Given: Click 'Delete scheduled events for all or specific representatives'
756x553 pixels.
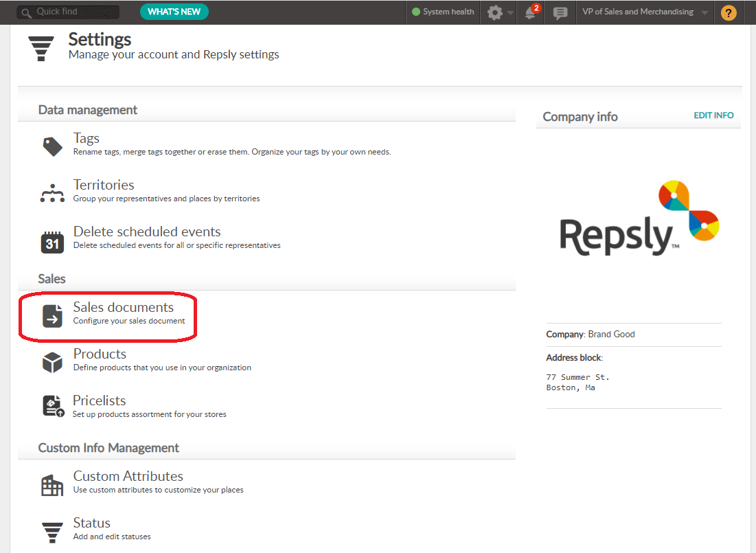Looking at the screenshot, I should 176,246.
